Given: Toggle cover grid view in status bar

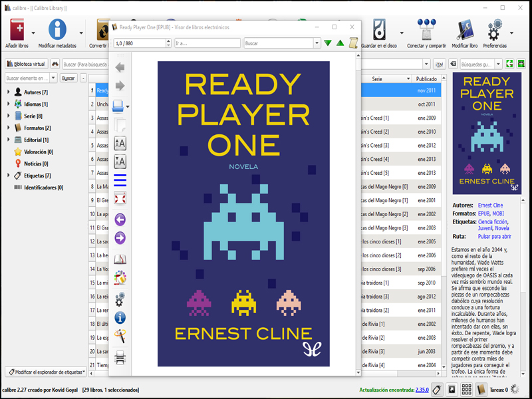Looking at the screenshot, I should click(467, 390).
